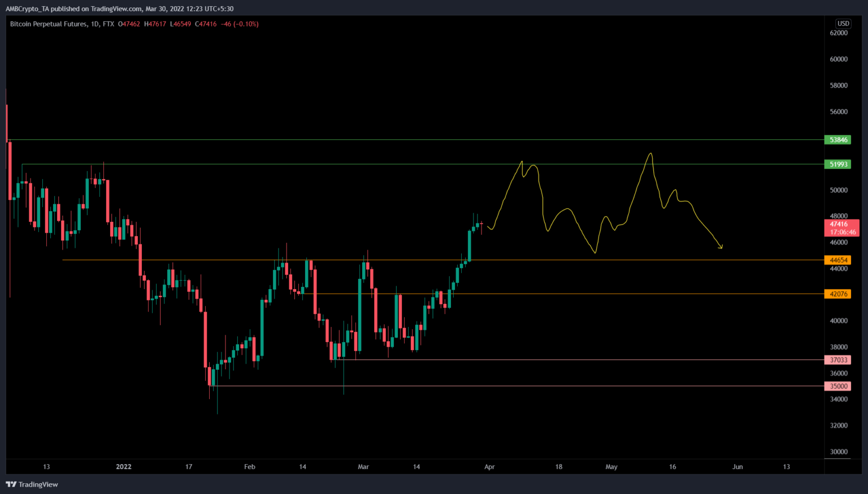Click the 53846 price level label

pos(839,139)
